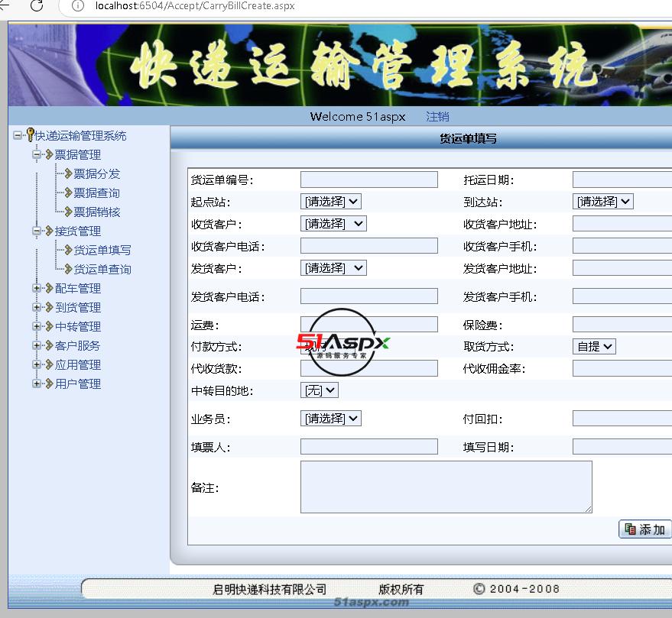Click the site info icon in address bar
Screen dimensions: 672x618
click(x=77, y=5)
